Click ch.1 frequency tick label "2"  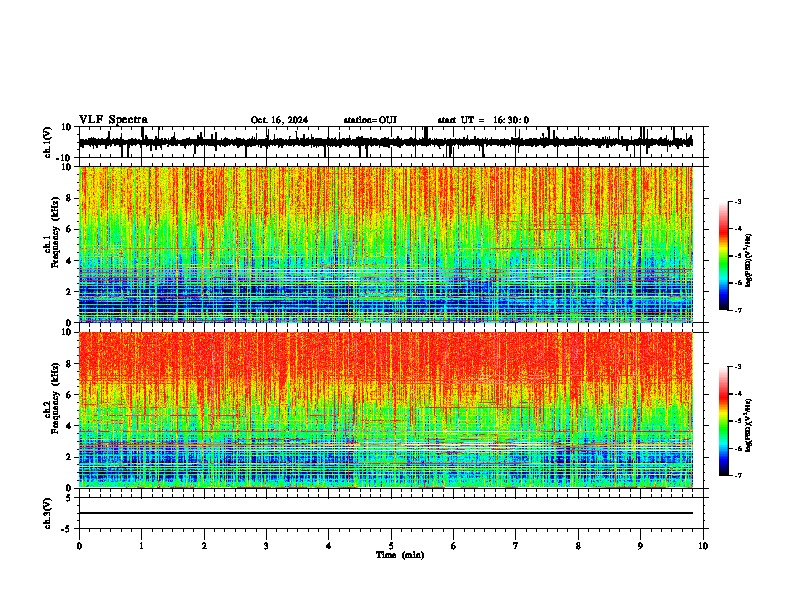(70, 292)
